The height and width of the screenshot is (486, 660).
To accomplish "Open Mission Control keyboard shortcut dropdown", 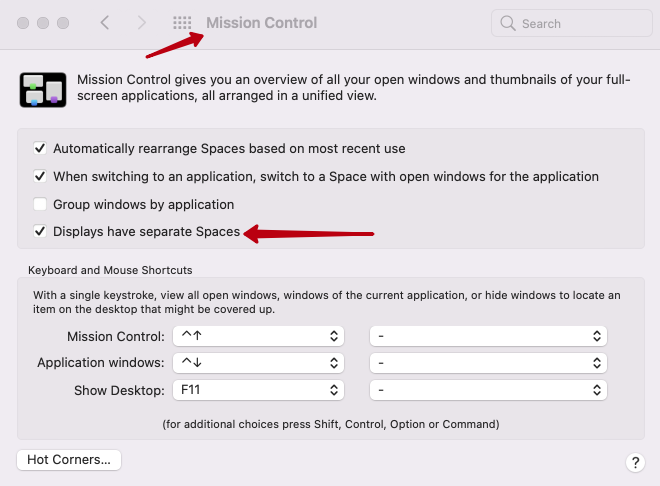I will point(258,336).
